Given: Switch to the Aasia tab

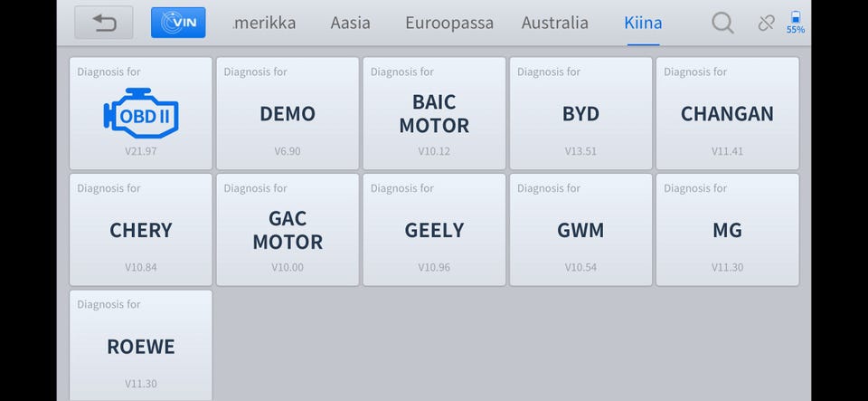Looking at the screenshot, I should click(350, 23).
